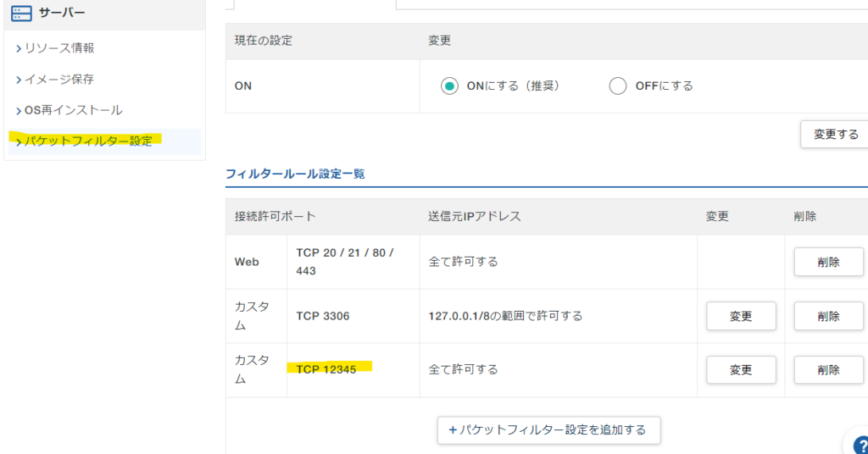Click the サーバー sidebar header label

click(62, 13)
